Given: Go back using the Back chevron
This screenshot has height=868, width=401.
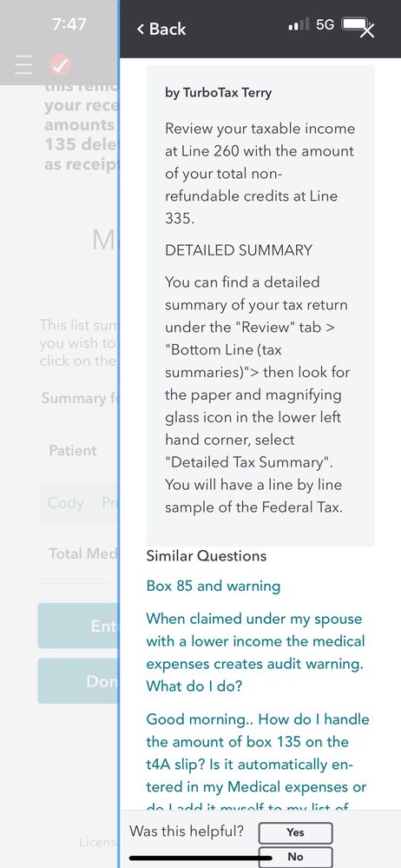Looking at the screenshot, I should pyautogui.click(x=161, y=29).
